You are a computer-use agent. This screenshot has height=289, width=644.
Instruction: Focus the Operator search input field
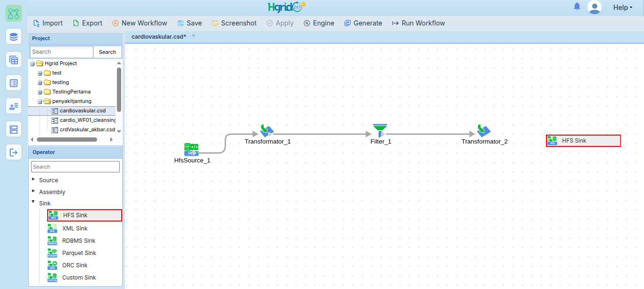point(75,167)
